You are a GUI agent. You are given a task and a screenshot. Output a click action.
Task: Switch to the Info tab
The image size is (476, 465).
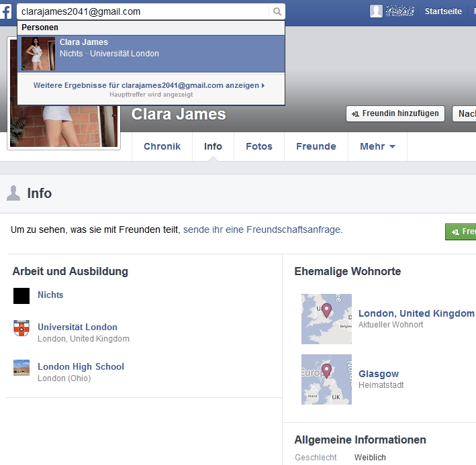213,146
